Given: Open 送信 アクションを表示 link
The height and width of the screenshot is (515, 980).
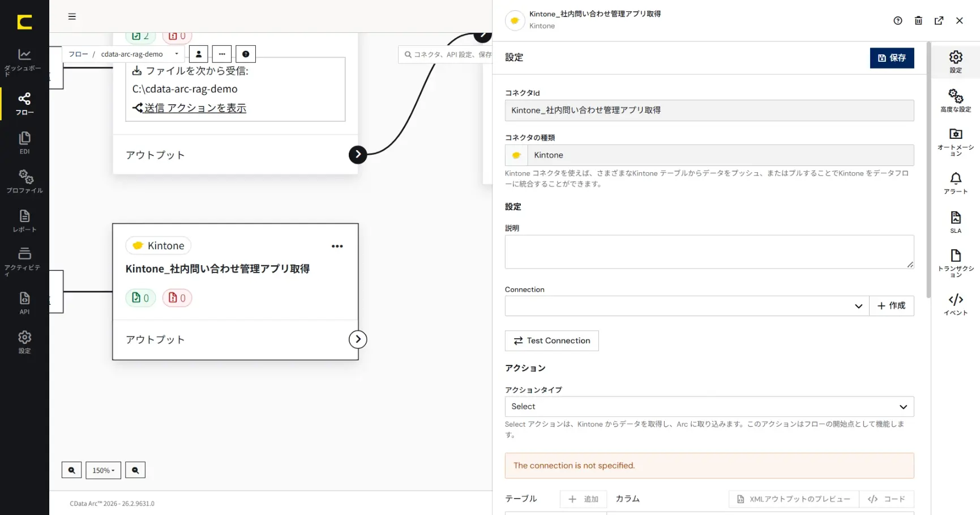Looking at the screenshot, I should pyautogui.click(x=190, y=108).
